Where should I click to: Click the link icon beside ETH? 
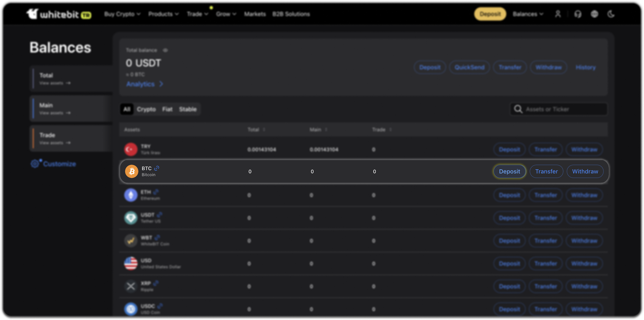(x=156, y=192)
